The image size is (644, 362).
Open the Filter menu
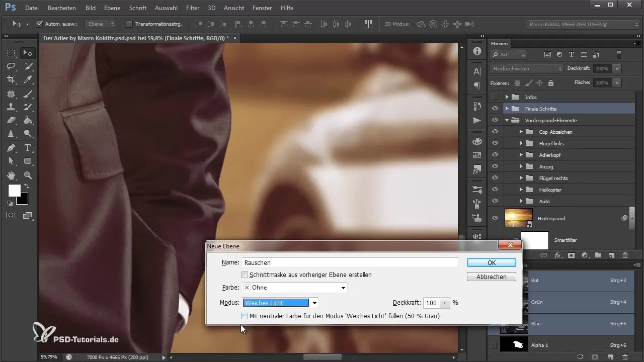click(193, 8)
